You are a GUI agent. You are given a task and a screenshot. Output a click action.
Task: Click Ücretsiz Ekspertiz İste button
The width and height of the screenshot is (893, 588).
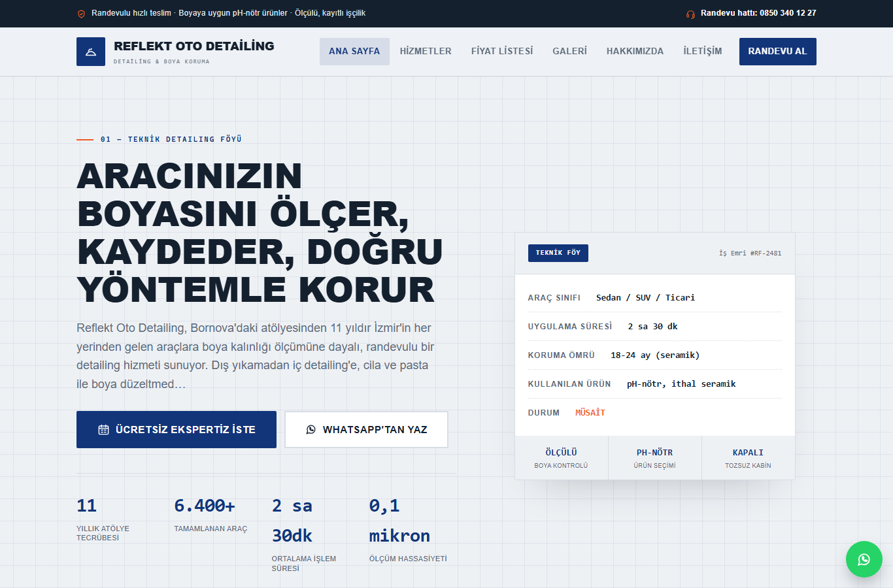[x=177, y=430]
